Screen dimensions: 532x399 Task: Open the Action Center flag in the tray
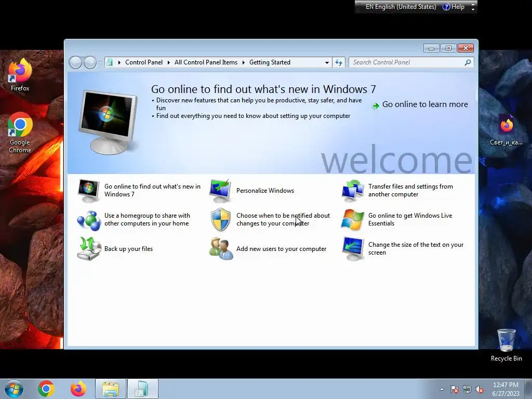(455, 390)
